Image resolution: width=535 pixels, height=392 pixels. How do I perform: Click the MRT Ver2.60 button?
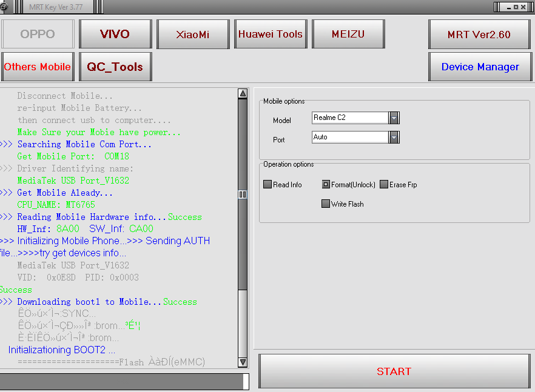(480, 34)
